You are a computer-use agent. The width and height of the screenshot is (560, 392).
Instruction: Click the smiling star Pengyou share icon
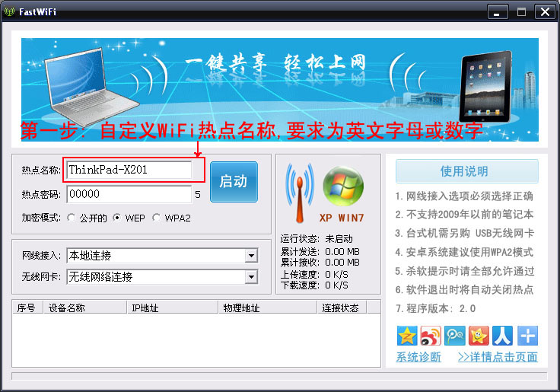coord(479,336)
